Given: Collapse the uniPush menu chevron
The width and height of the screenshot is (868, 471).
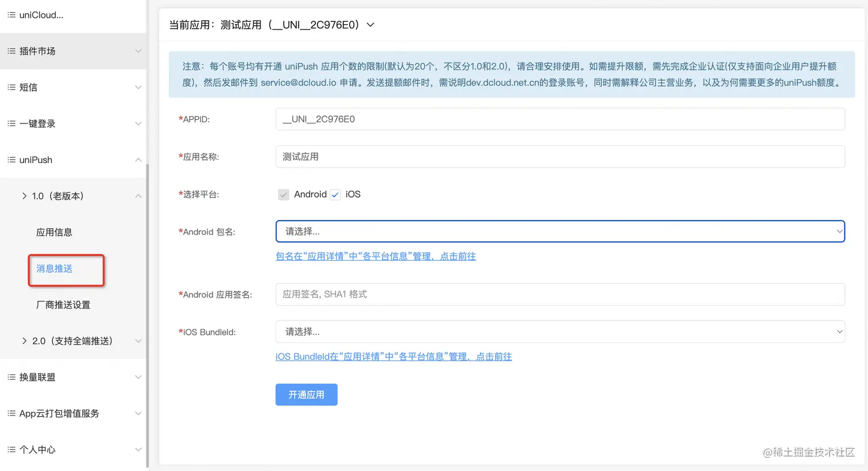Looking at the screenshot, I should pyautogui.click(x=138, y=160).
